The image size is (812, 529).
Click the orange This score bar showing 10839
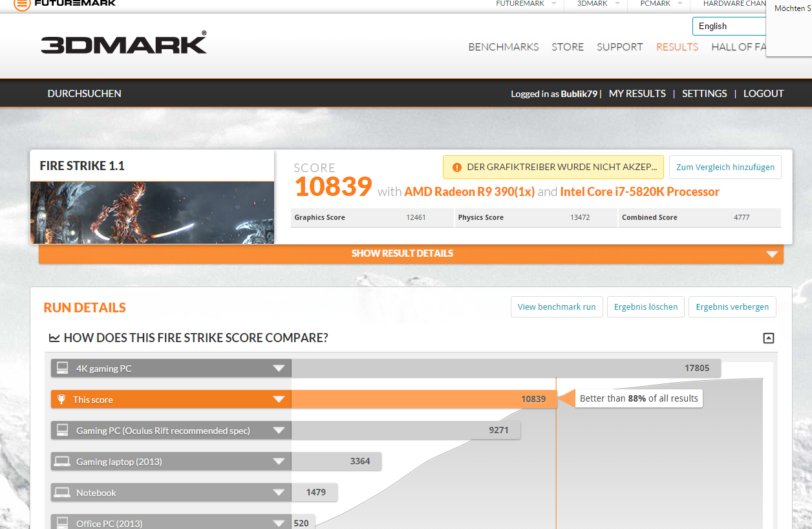(x=423, y=399)
